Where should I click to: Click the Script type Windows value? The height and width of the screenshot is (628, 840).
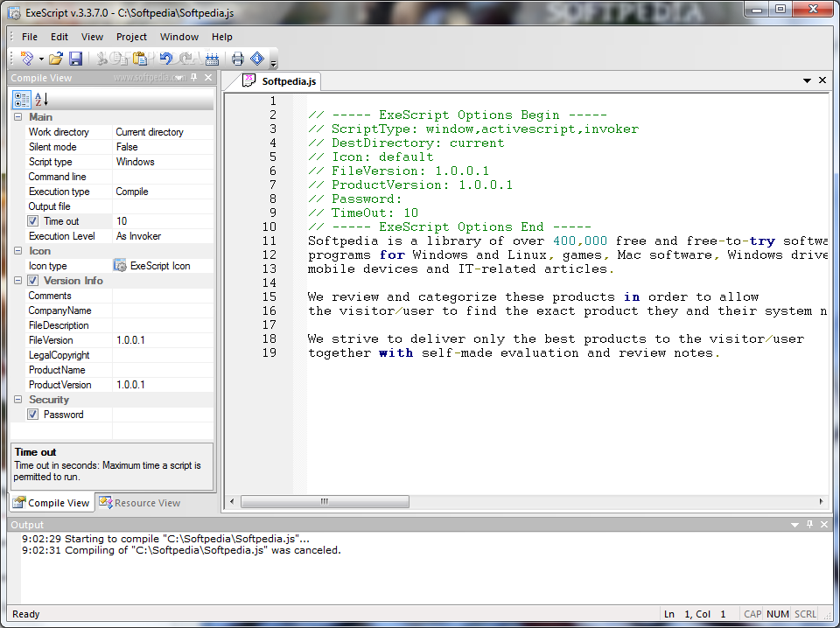tap(163, 162)
